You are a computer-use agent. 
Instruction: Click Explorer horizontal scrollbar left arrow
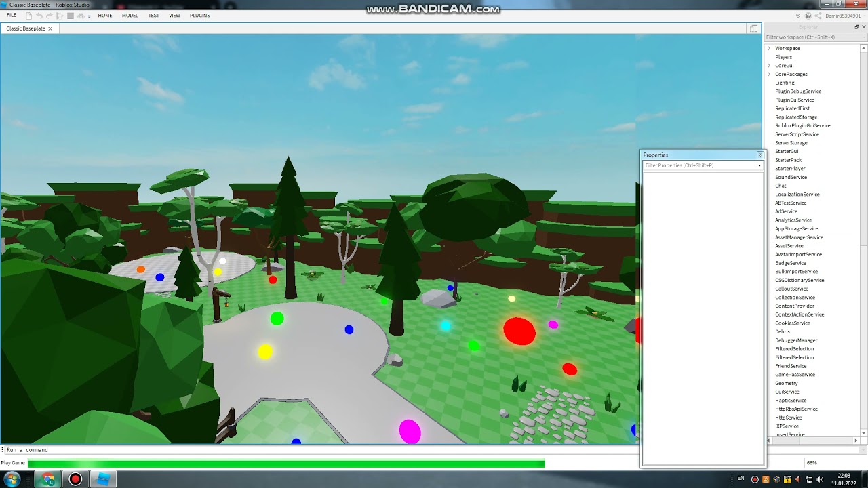(768, 441)
